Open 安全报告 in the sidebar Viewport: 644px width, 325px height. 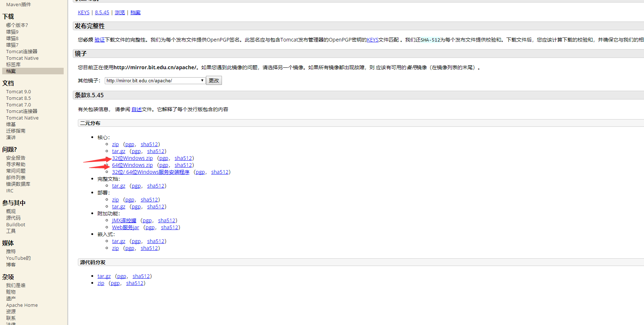tap(16, 158)
